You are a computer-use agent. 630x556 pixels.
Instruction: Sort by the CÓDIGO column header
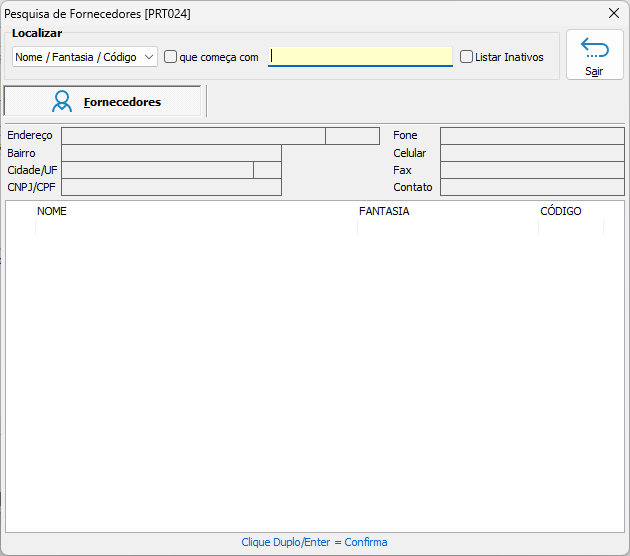pyautogui.click(x=560, y=211)
